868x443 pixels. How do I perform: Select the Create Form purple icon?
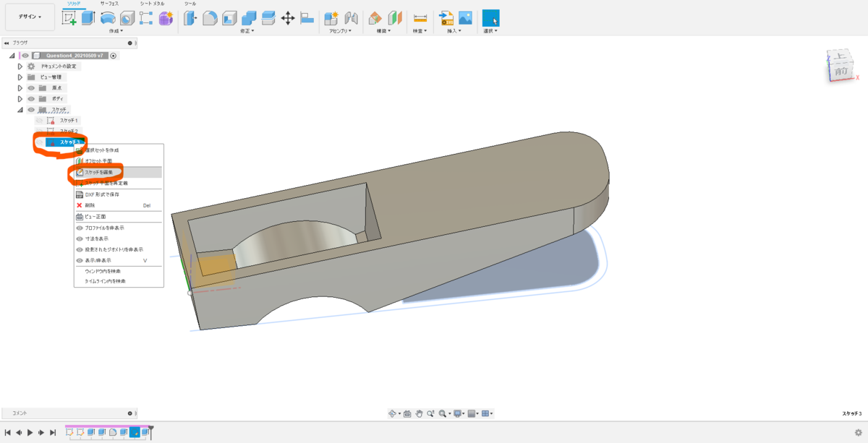166,18
